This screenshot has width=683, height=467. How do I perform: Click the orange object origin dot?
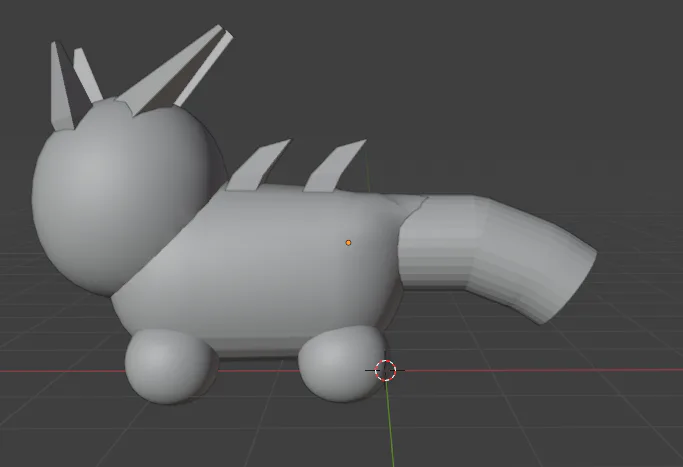click(x=348, y=243)
